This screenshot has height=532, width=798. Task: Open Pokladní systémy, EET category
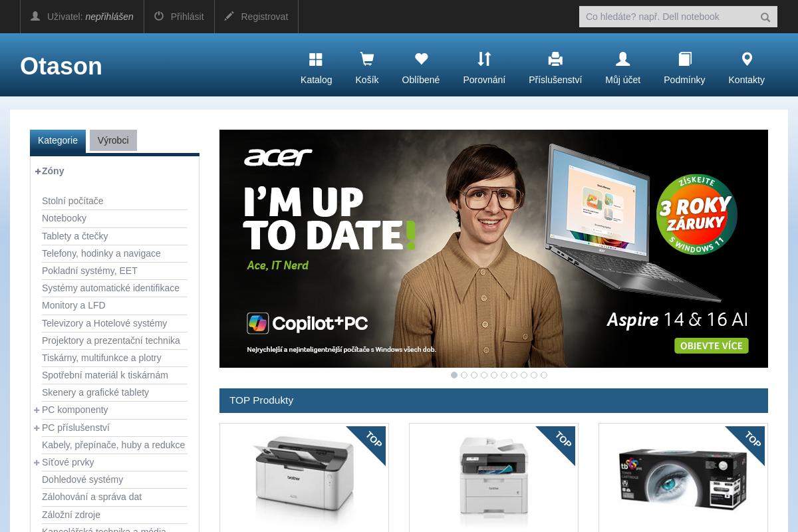tap(90, 271)
